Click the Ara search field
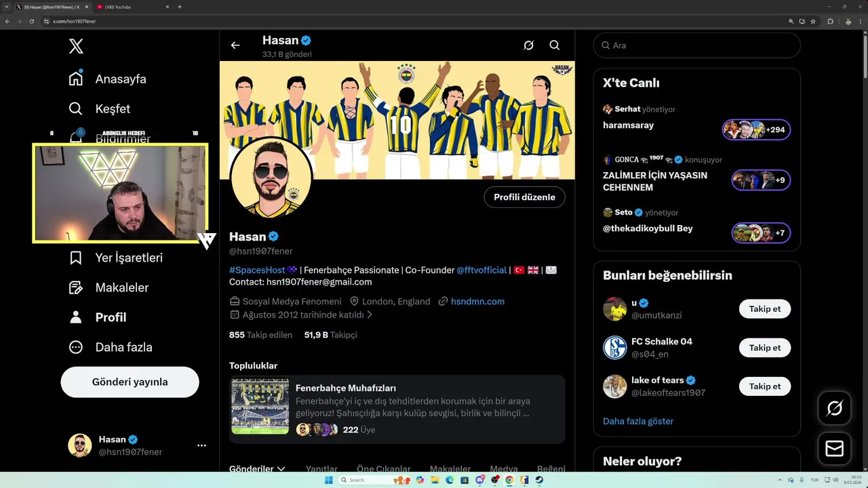The height and width of the screenshot is (488, 868). [696, 45]
